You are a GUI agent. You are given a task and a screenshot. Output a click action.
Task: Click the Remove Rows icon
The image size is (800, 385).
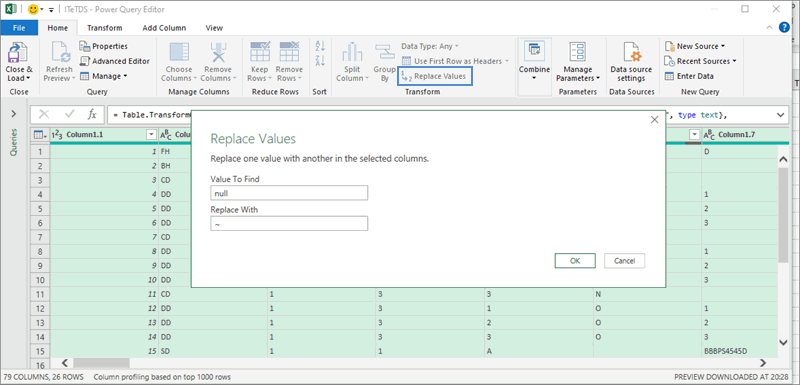289,52
